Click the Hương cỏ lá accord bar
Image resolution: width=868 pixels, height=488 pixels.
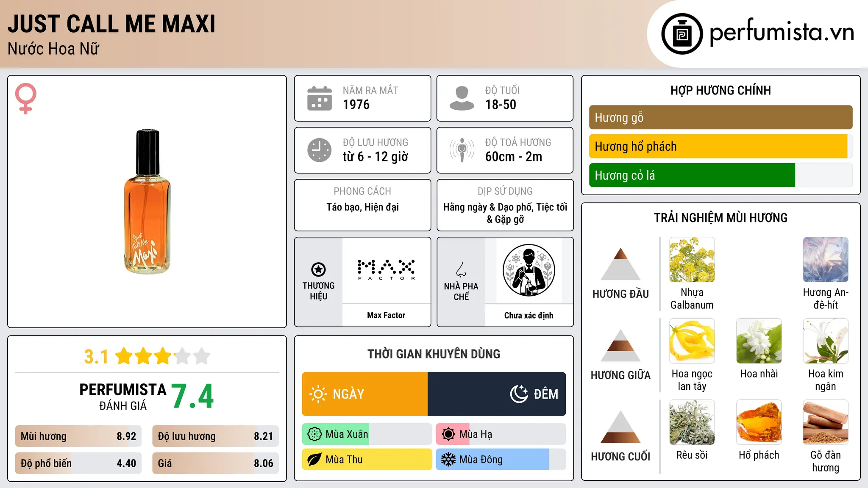[x=721, y=175]
